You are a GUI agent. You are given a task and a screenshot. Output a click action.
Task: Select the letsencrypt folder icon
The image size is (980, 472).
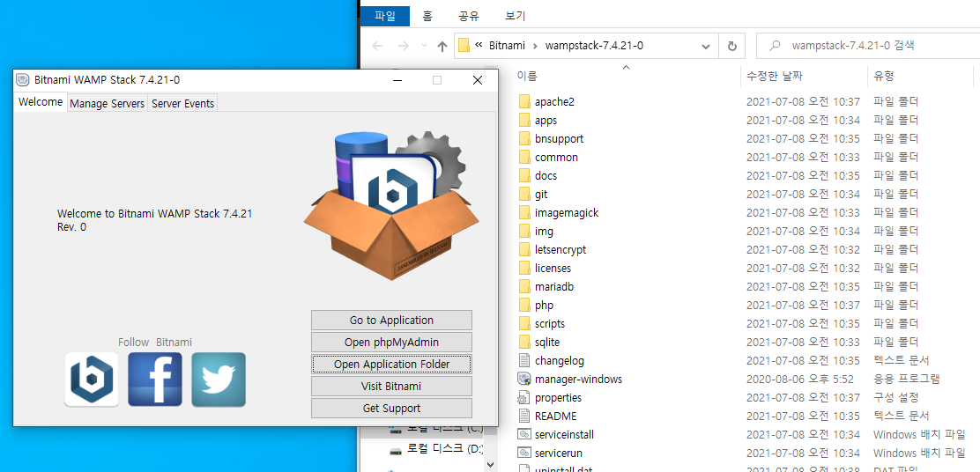[x=524, y=250]
